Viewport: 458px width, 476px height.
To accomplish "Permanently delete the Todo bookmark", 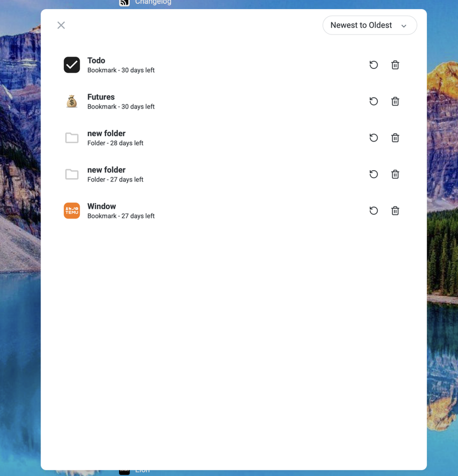I will click(395, 65).
